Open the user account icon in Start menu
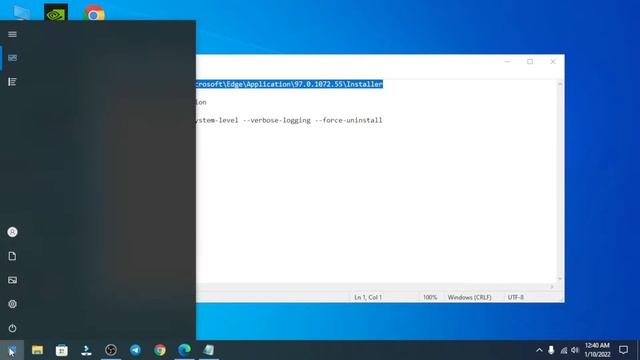Viewport: 640px width, 360px height. tap(12, 232)
